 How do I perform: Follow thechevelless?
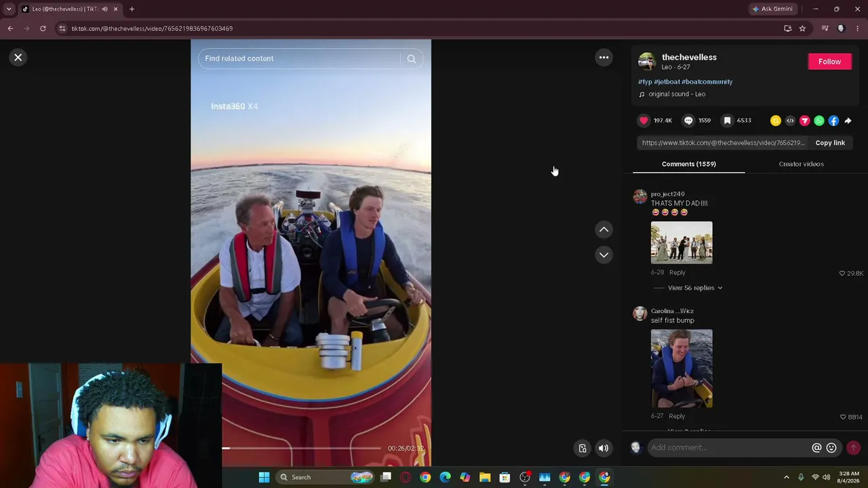point(829,62)
